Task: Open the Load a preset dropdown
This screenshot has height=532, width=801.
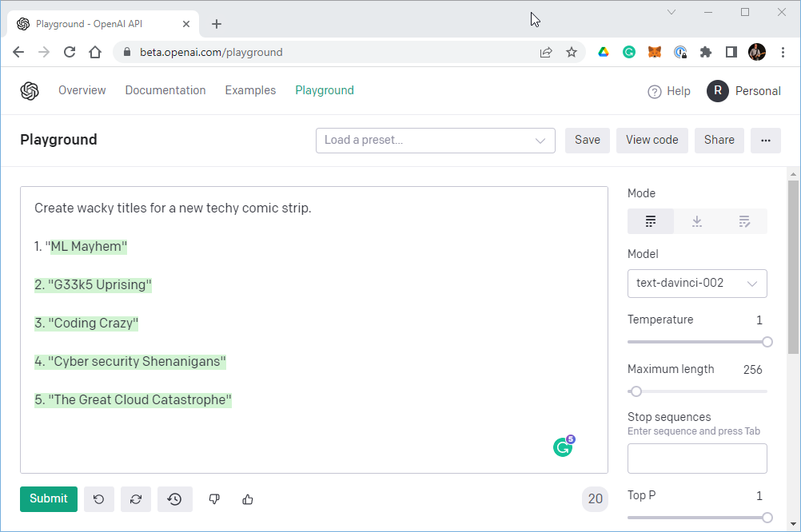Action: [x=435, y=141]
